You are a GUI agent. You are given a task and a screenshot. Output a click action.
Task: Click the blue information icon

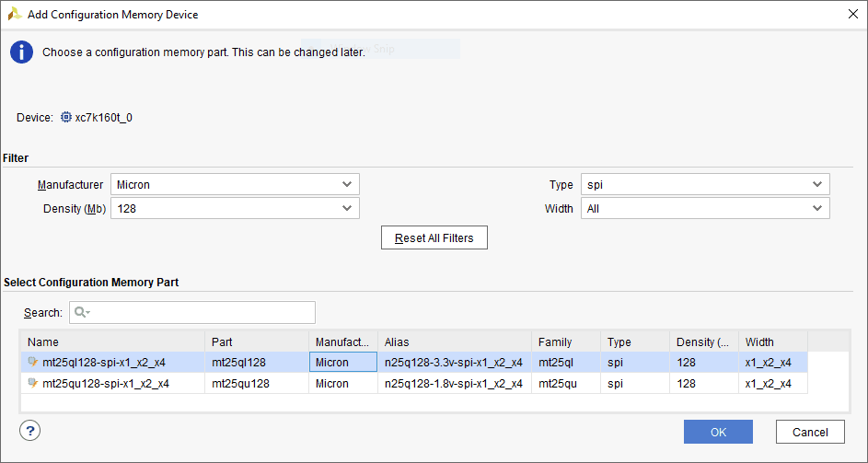pos(21,52)
